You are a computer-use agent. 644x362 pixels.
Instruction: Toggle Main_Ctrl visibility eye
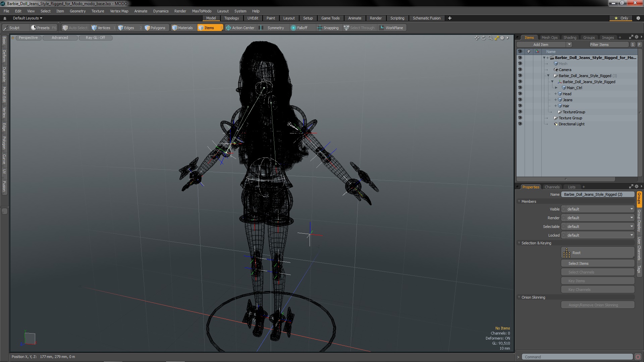520,88
